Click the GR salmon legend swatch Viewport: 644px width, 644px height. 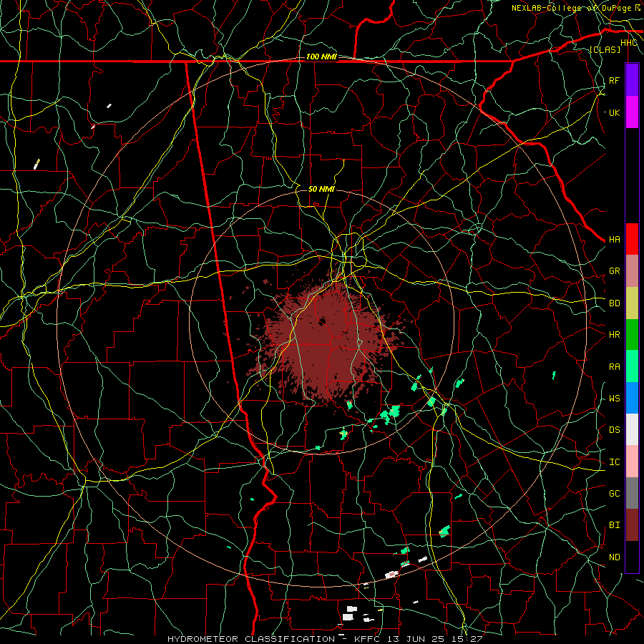(632, 270)
